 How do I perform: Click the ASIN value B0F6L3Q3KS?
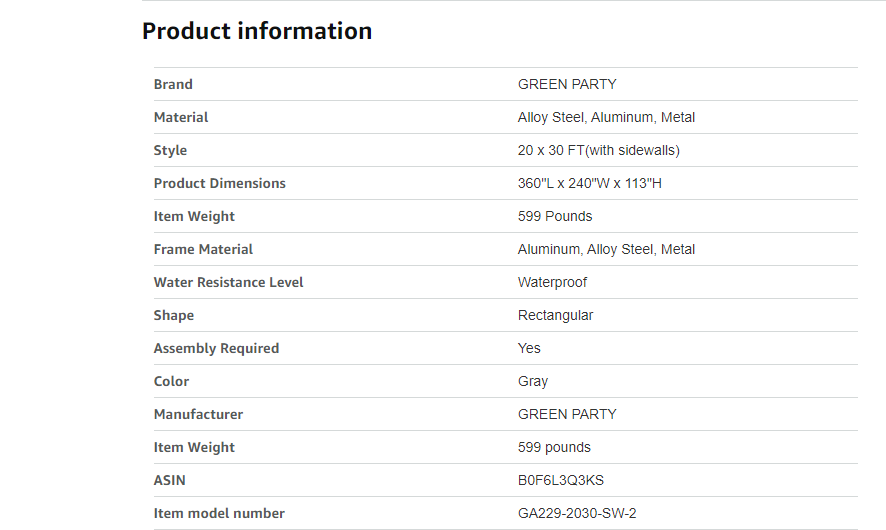coord(561,480)
